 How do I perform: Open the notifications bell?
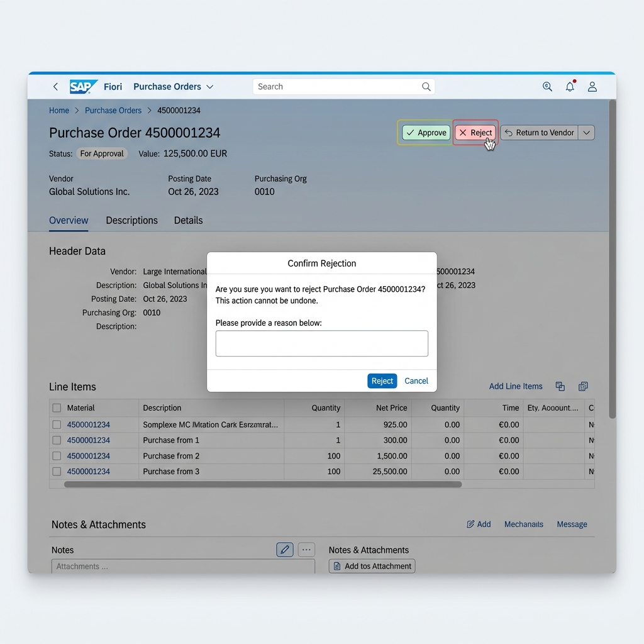570,87
